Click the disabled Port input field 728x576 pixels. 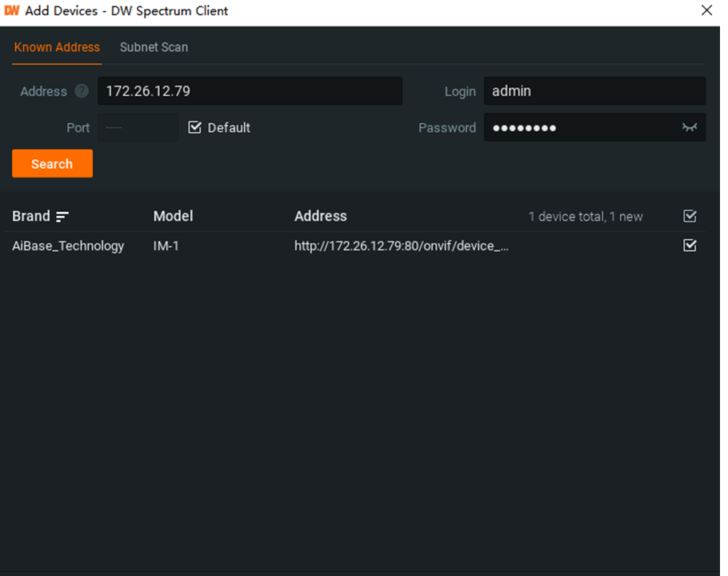coord(138,127)
